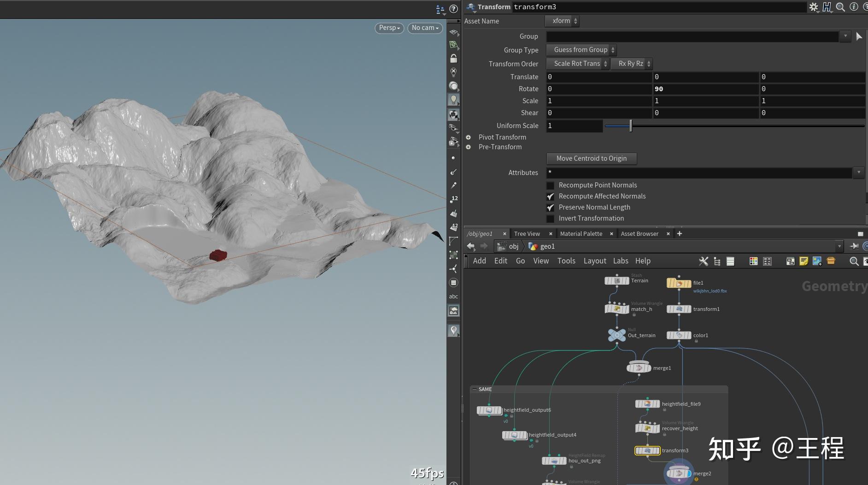Open the network editor wrench tools icon

(704, 261)
